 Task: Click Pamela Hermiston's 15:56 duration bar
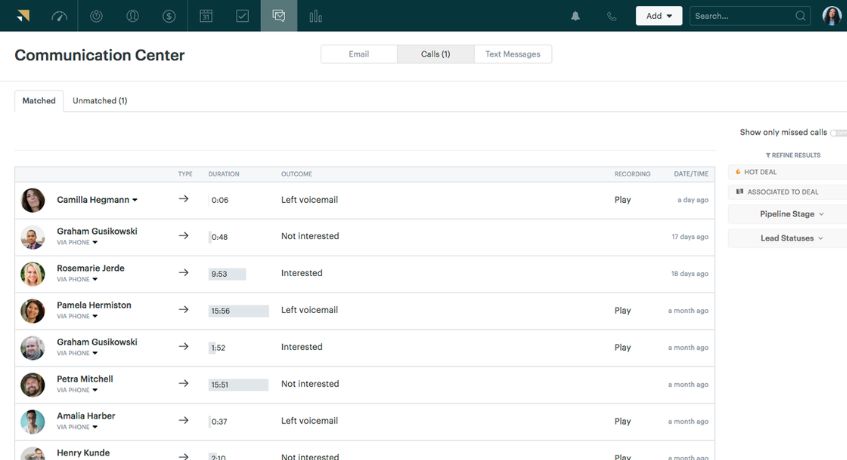(238, 311)
